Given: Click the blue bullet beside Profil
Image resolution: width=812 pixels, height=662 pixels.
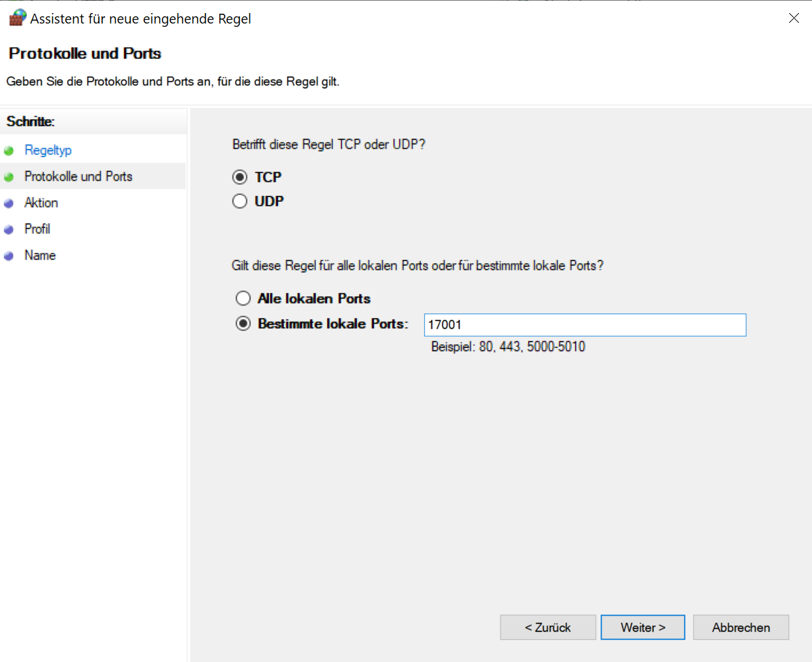Looking at the screenshot, I should [x=9, y=229].
